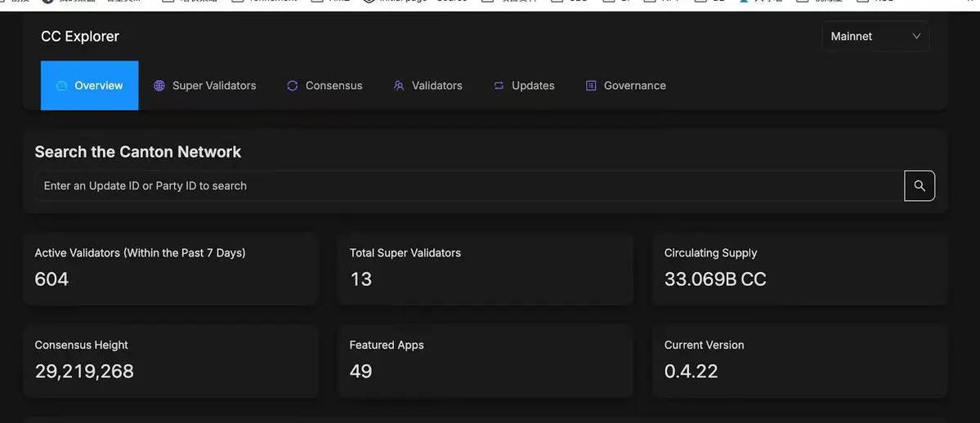The width and height of the screenshot is (980, 423).
Task: Click the "Featured Apps" label
Action: [x=387, y=345]
